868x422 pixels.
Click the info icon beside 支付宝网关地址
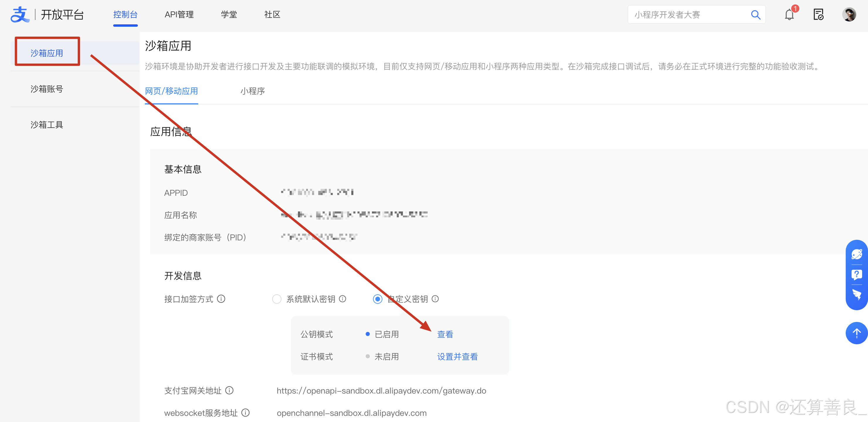229,390
